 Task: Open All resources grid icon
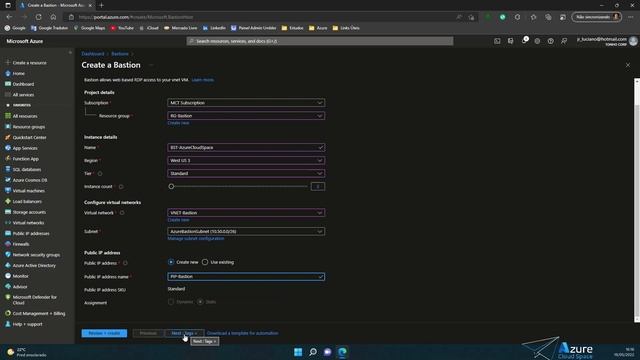tap(8, 116)
